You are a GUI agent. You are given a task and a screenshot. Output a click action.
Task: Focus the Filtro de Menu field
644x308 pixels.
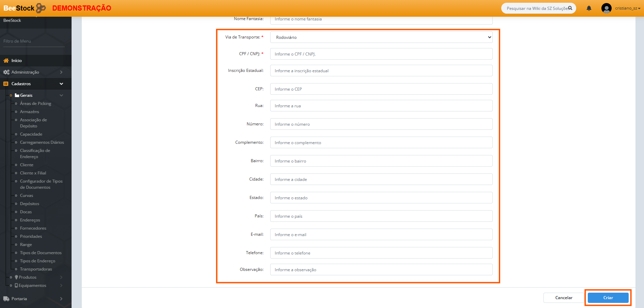tap(34, 41)
